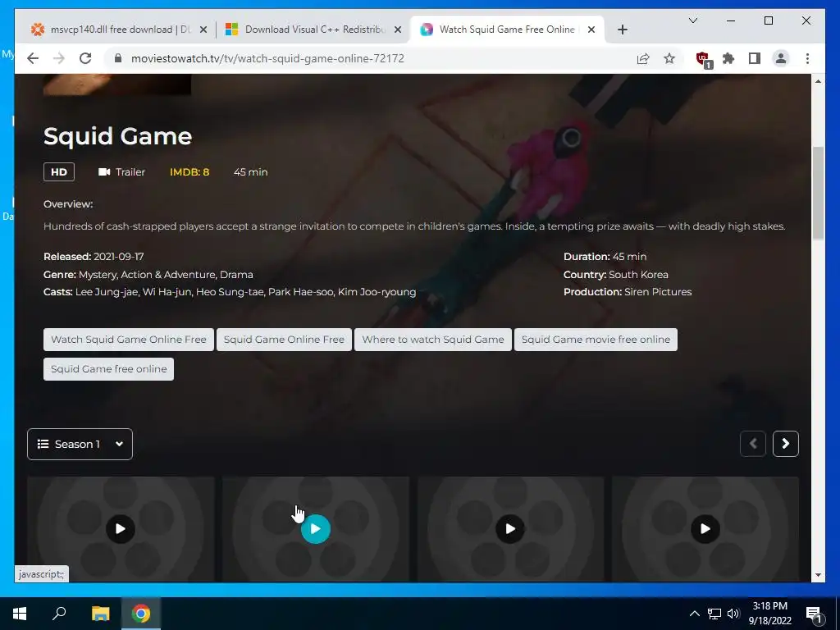Play the second episode with teal play button

[316, 529]
